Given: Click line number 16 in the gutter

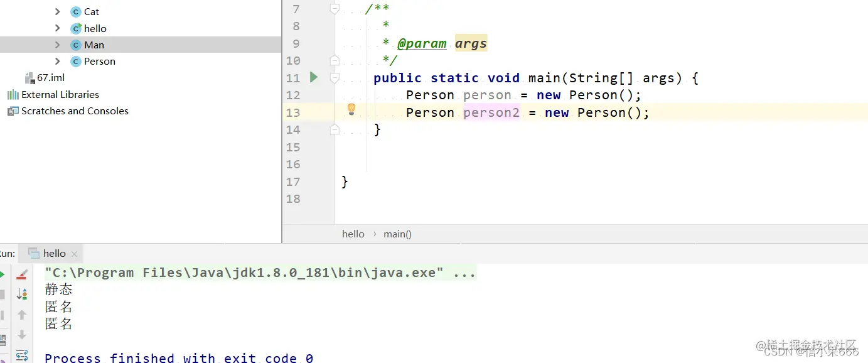Looking at the screenshot, I should point(292,165).
